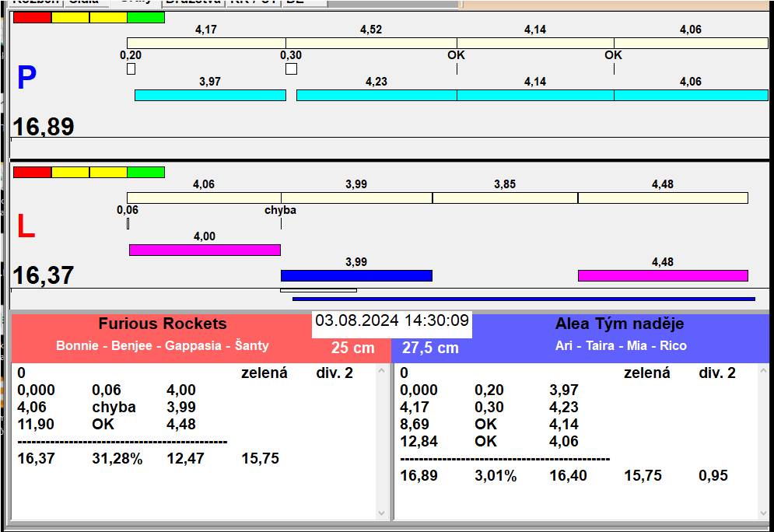This screenshot has height=532, width=774.
Task: Click the red light in lane L
Action: [x=32, y=172]
